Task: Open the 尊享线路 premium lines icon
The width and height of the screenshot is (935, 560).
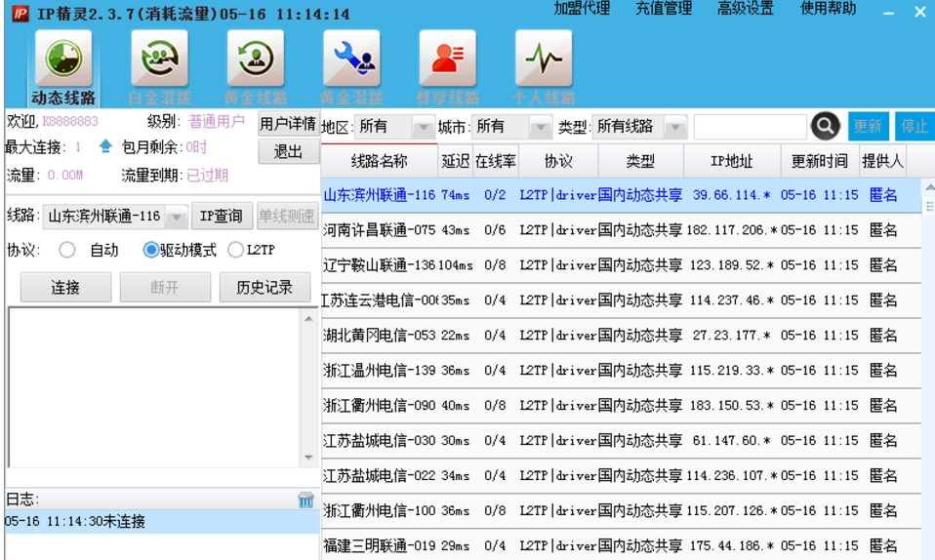Action: click(x=447, y=60)
